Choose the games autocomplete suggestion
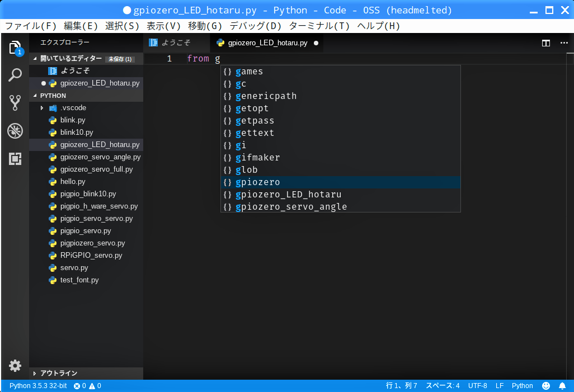The width and height of the screenshot is (574, 392). tap(341, 72)
